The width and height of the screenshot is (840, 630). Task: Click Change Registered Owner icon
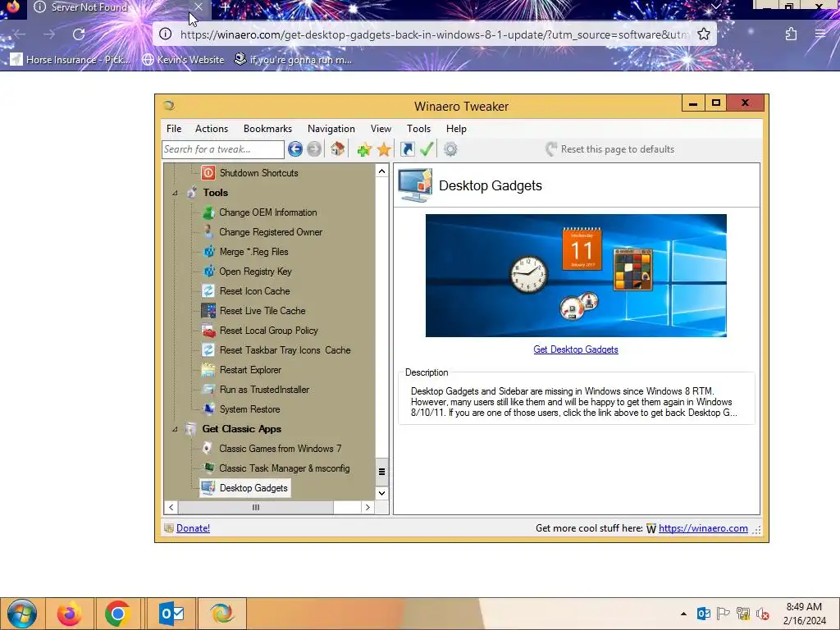tap(208, 232)
